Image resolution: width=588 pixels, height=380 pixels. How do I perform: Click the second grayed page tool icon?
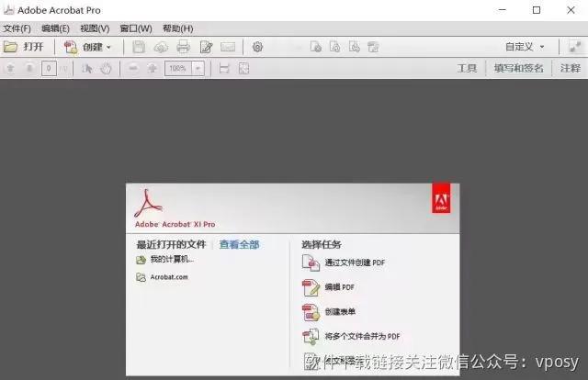(334, 47)
